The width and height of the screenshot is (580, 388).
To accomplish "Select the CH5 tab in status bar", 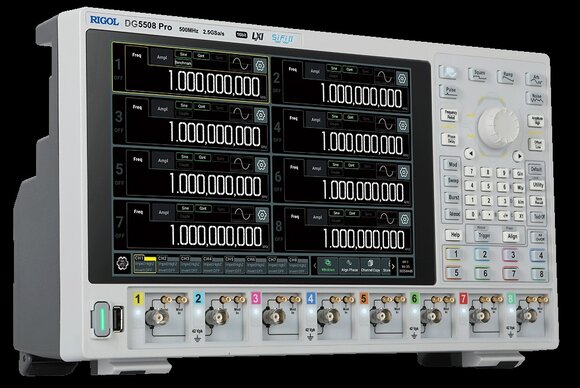I will tap(234, 265).
